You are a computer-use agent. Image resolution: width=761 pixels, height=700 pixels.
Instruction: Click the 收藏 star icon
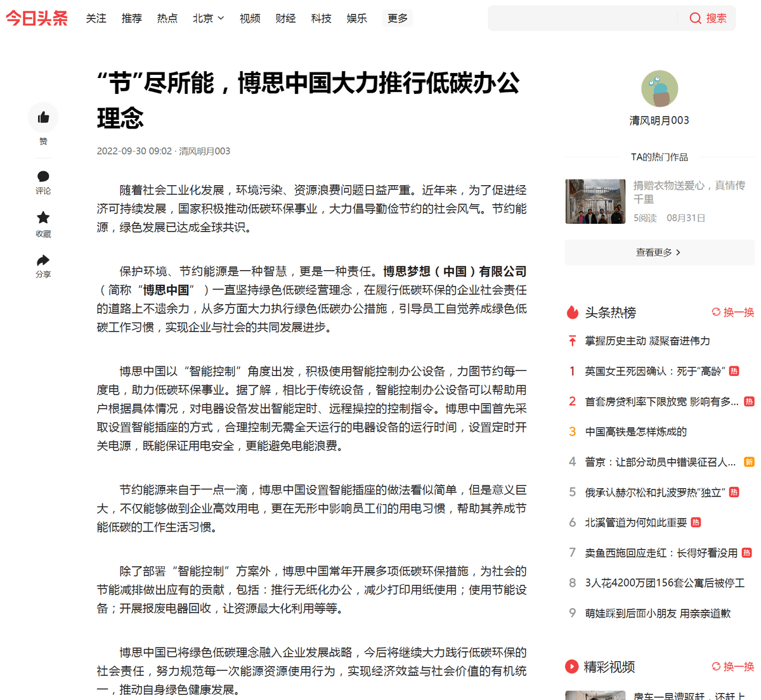pyautogui.click(x=43, y=217)
